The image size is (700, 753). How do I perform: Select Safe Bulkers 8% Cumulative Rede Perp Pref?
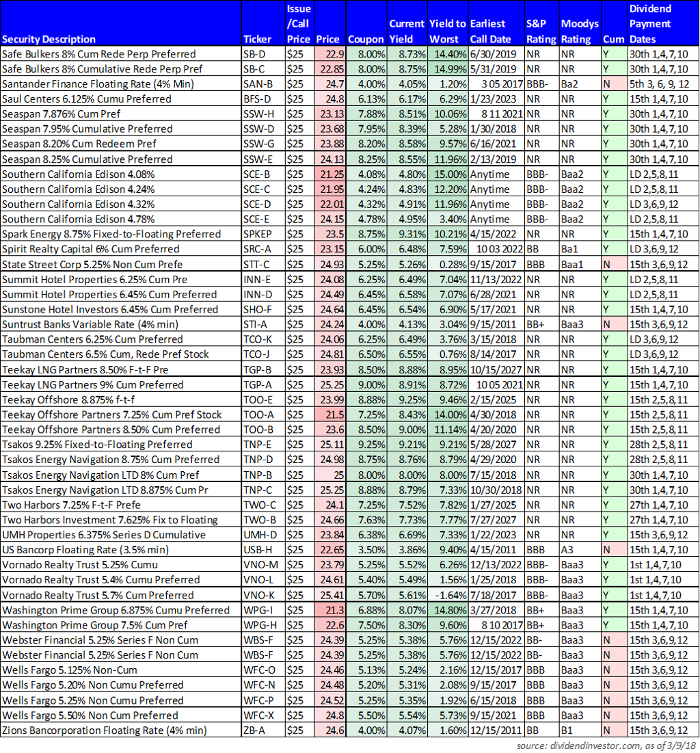click(103, 68)
